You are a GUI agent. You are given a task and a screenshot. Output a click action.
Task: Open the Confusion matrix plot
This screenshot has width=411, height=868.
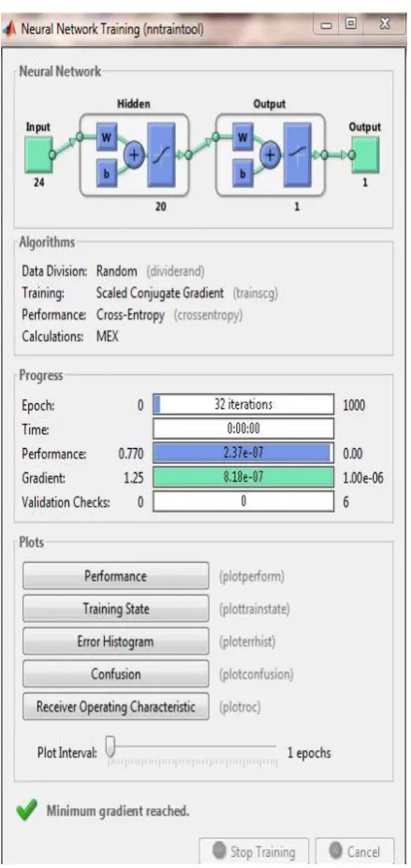pyautogui.click(x=116, y=673)
